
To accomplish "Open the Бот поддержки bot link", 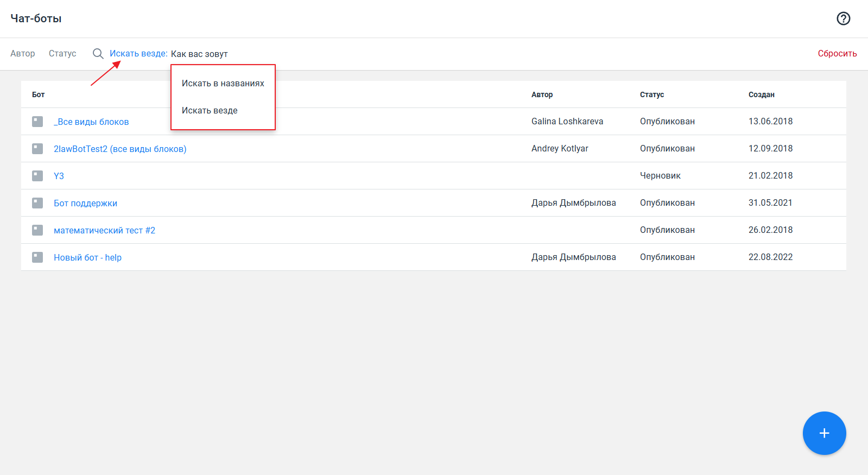I will point(85,203).
